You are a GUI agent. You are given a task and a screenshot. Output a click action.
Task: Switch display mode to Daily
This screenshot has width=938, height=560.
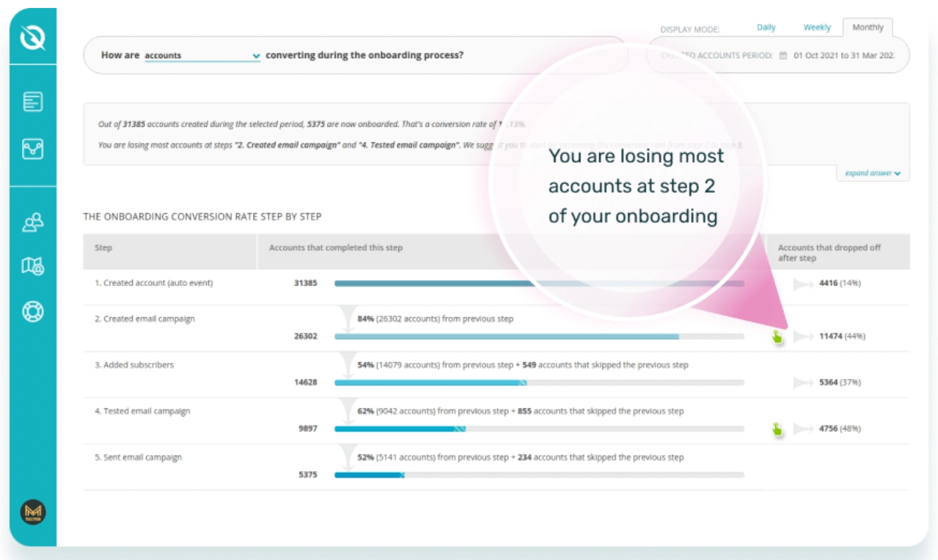point(766,27)
